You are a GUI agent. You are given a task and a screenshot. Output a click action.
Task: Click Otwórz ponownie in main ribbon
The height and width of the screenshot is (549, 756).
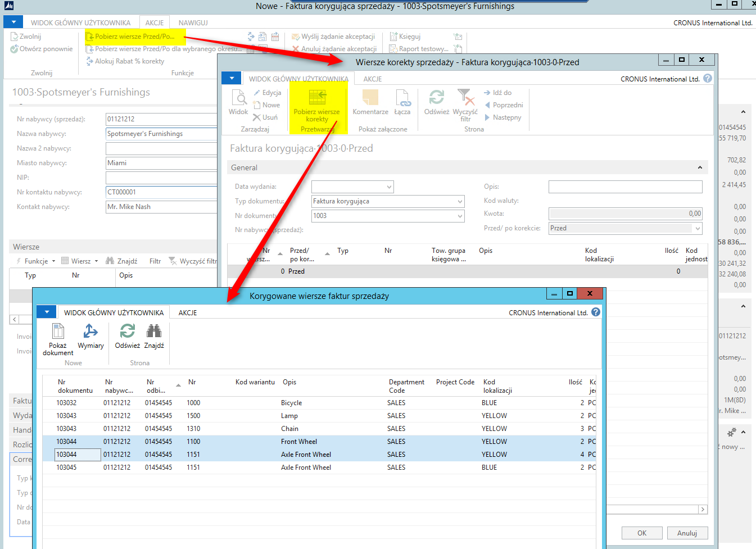42,49
